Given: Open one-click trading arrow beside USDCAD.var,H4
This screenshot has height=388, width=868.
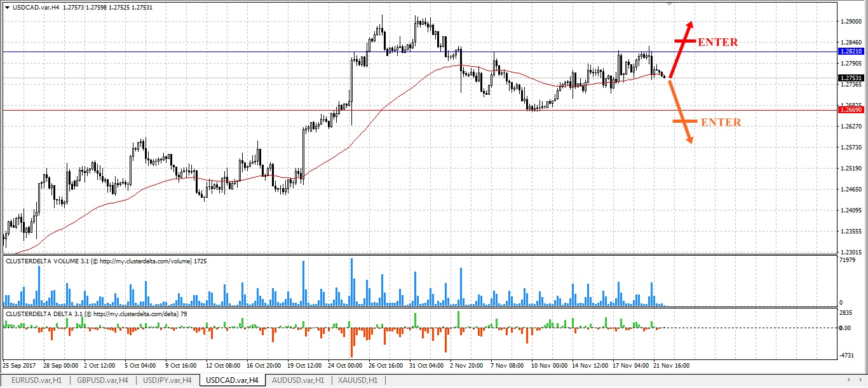Looking at the screenshot, I should tap(7, 7).
